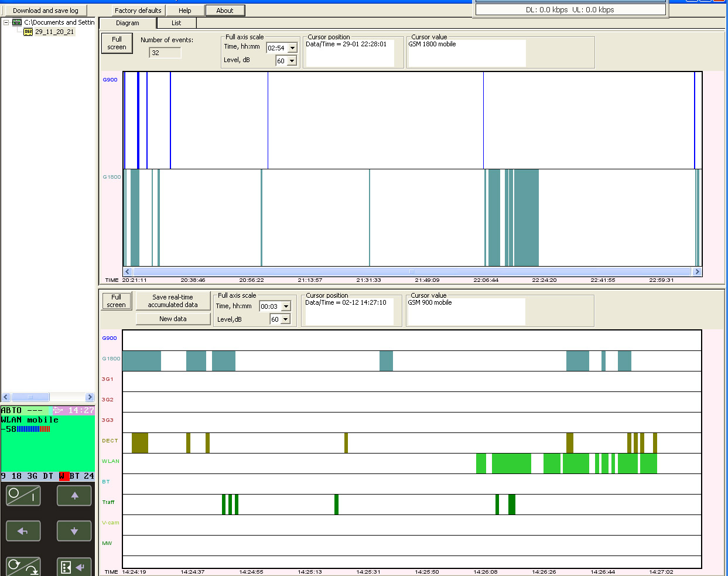Click the device enter/menu key

coord(74,567)
